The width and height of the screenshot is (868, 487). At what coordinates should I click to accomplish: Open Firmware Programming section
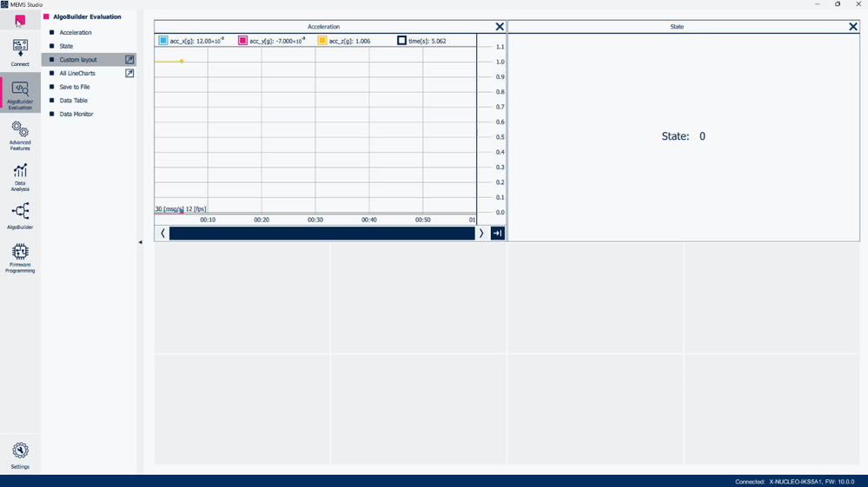20,258
